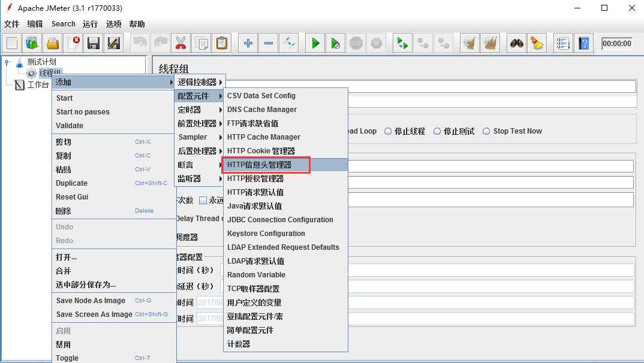This screenshot has height=363, width=644.
Task: Expand the 添加 submenu
Action: click(x=114, y=83)
